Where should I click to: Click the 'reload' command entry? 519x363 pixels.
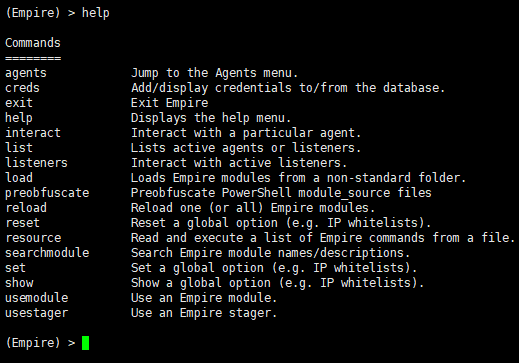26,208
